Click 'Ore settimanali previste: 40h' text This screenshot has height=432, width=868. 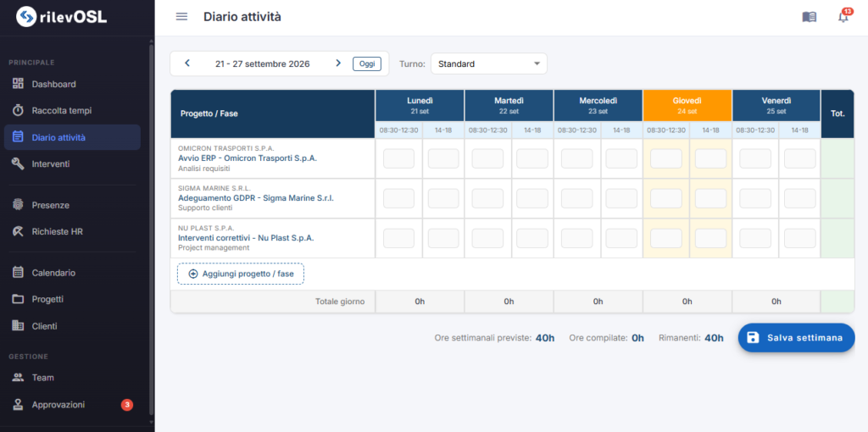coord(494,338)
